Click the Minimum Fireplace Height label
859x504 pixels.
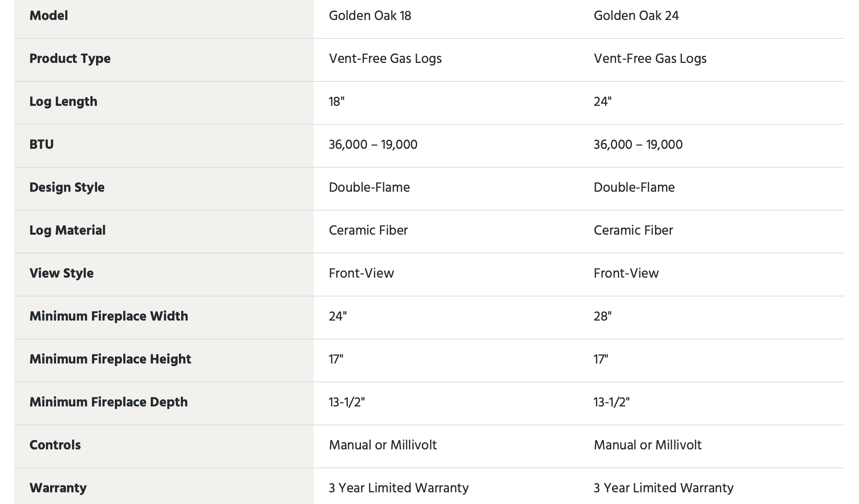pos(110,359)
